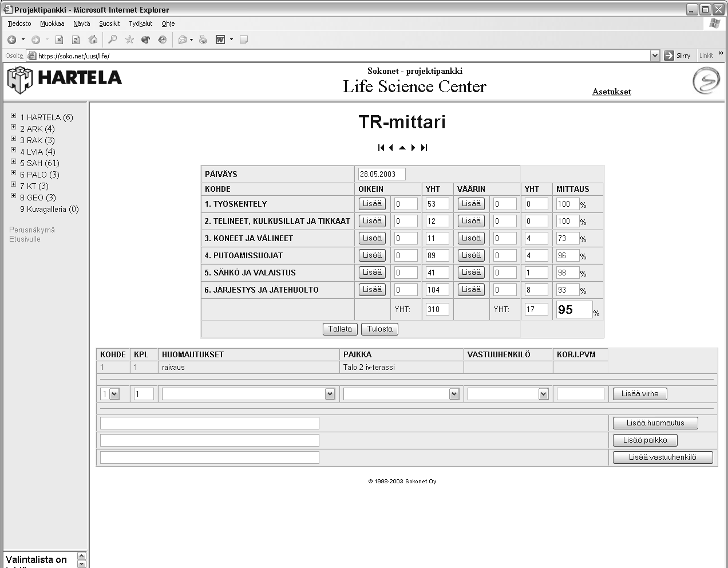
Task: Click the Mail envelope toolbar icon
Action: pyautogui.click(x=183, y=40)
